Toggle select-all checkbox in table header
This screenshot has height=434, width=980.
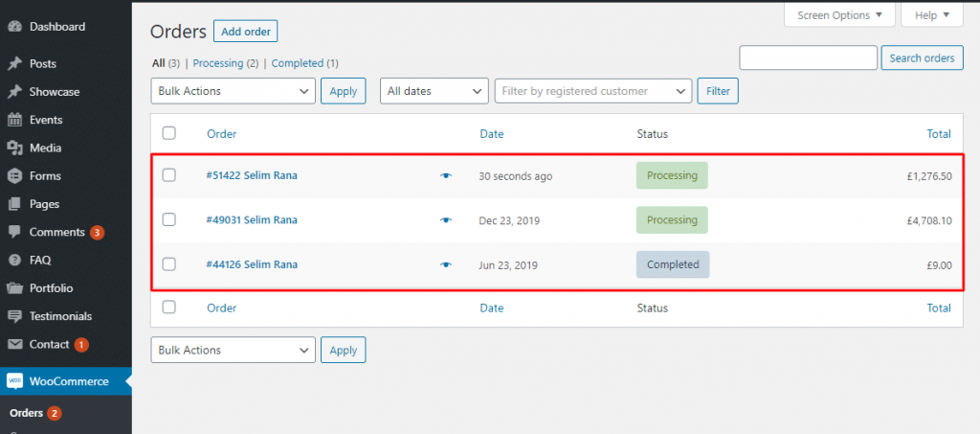[x=169, y=133]
